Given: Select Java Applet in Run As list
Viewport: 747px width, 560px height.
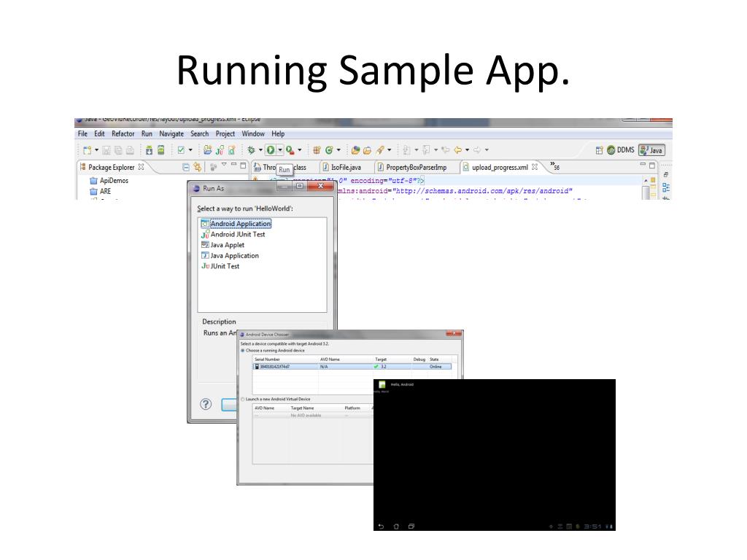Looking at the screenshot, I should [223, 245].
